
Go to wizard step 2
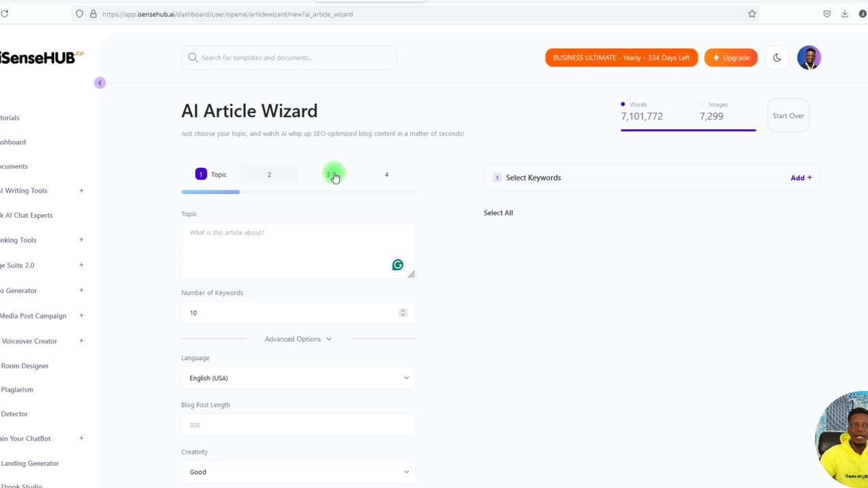click(269, 174)
